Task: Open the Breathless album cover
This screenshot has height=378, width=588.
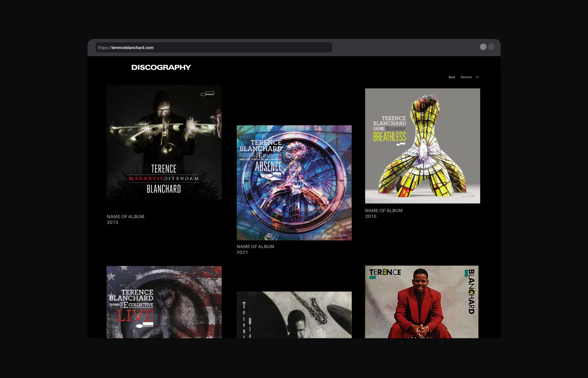Action: pyautogui.click(x=422, y=146)
